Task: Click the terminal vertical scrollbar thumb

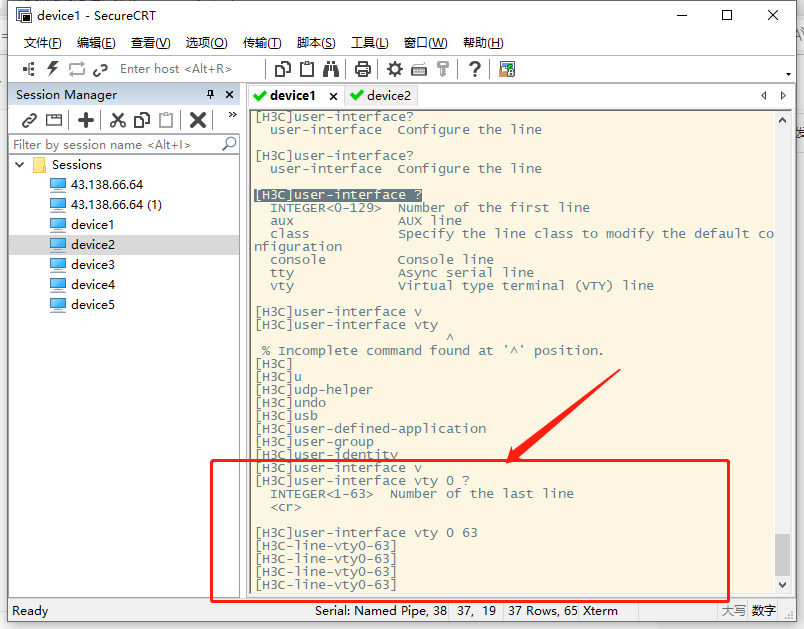Action: (782, 555)
